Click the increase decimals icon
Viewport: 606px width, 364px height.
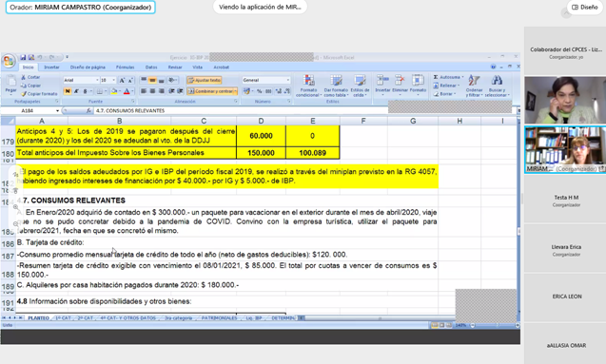point(278,91)
